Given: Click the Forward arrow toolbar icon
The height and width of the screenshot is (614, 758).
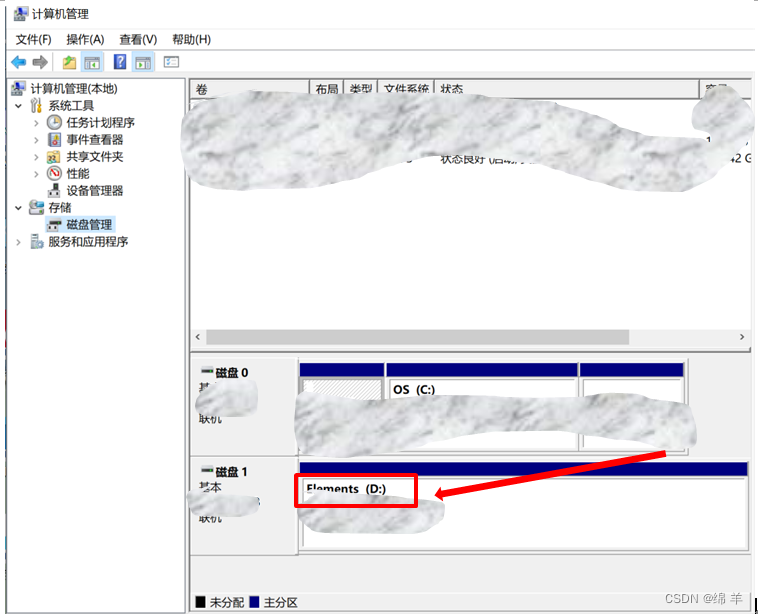Looking at the screenshot, I should [x=40, y=62].
